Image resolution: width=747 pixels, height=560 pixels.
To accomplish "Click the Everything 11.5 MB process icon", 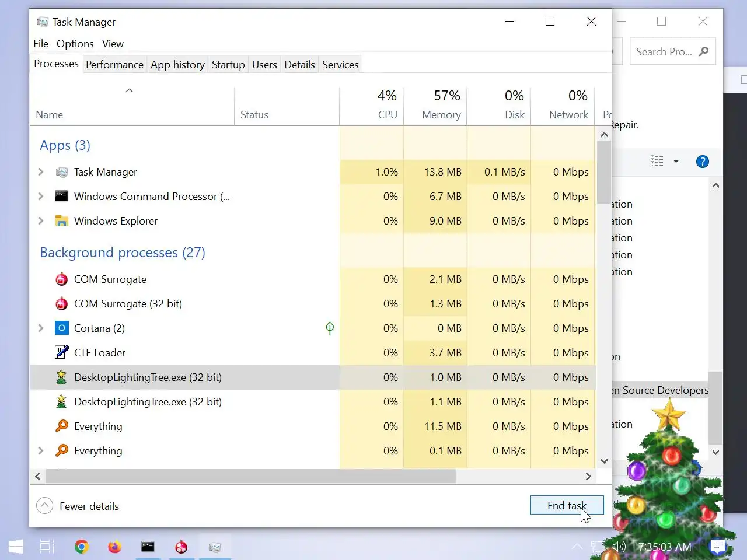I will click(x=61, y=426).
